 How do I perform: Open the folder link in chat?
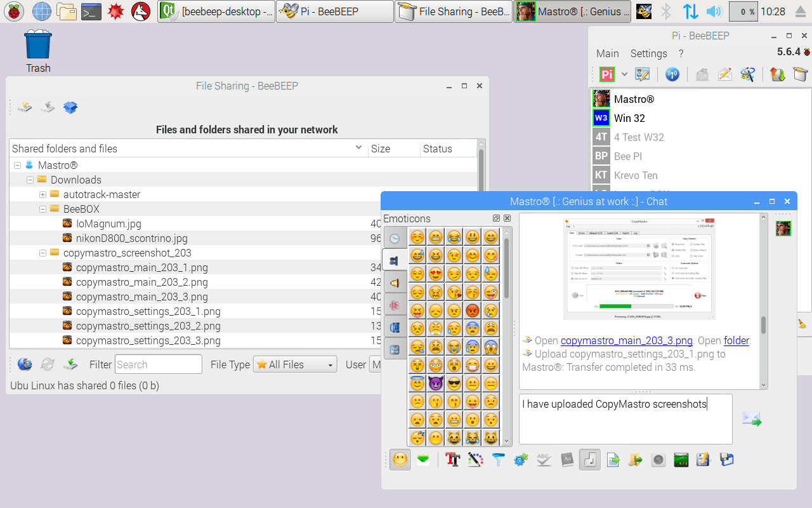click(736, 340)
